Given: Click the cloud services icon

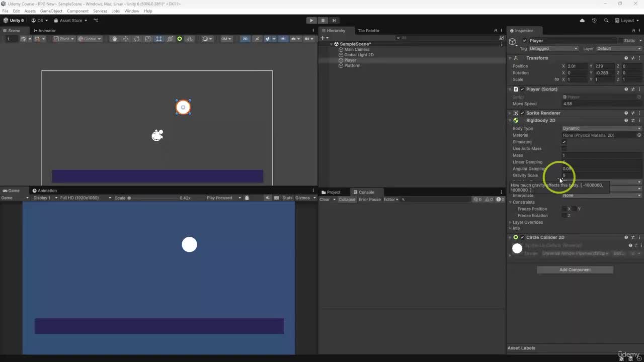Looking at the screenshot, I should click(x=582, y=21).
